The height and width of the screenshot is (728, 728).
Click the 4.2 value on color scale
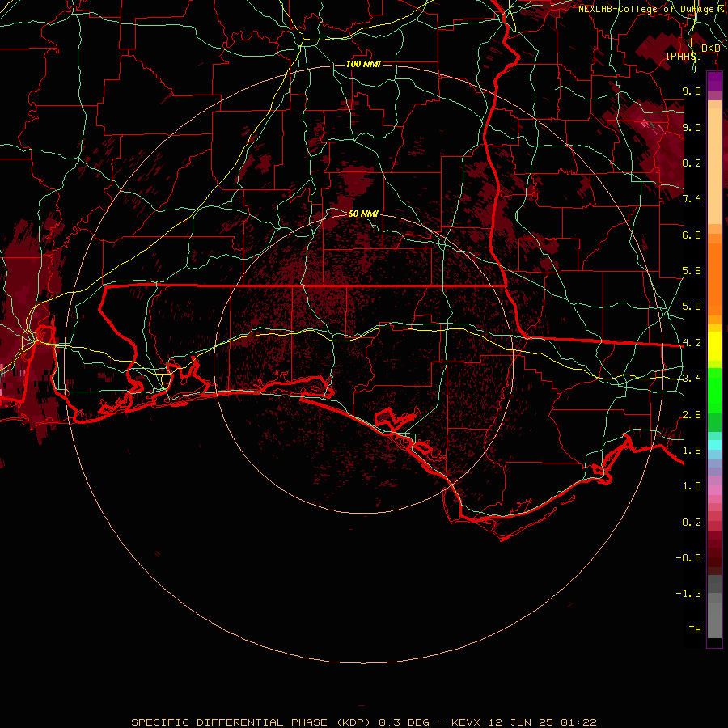(692, 343)
